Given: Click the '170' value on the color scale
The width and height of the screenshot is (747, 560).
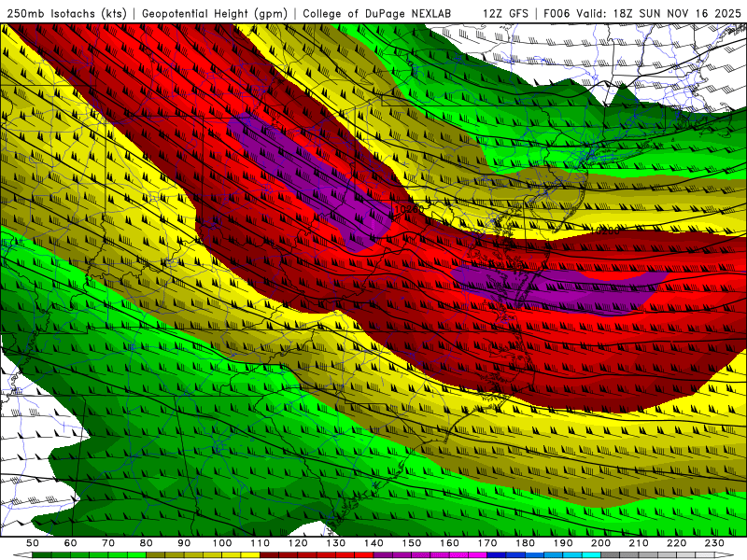Looking at the screenshot, I should (486, 543).
